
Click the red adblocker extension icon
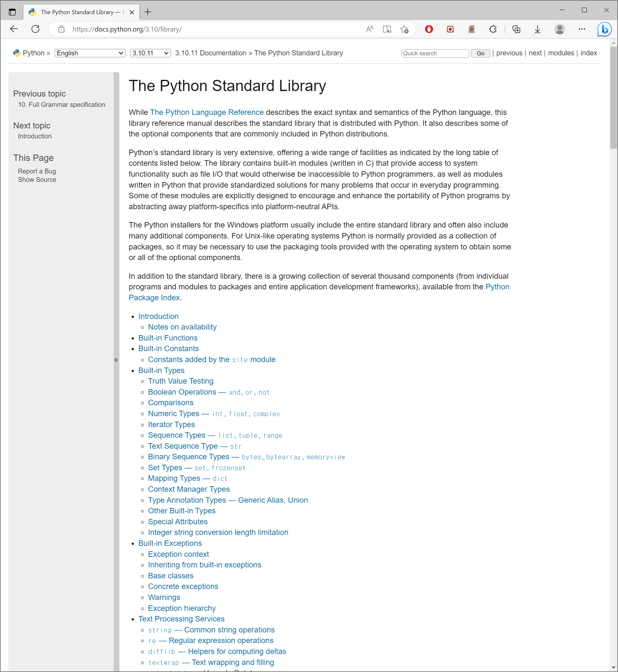pos(429,29)
